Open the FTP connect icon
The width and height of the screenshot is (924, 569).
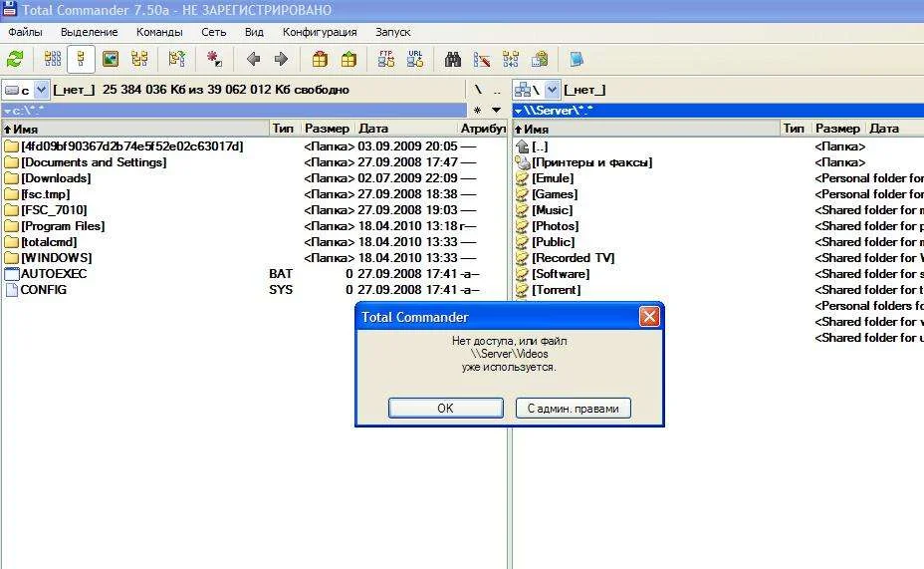pos(386,59)
